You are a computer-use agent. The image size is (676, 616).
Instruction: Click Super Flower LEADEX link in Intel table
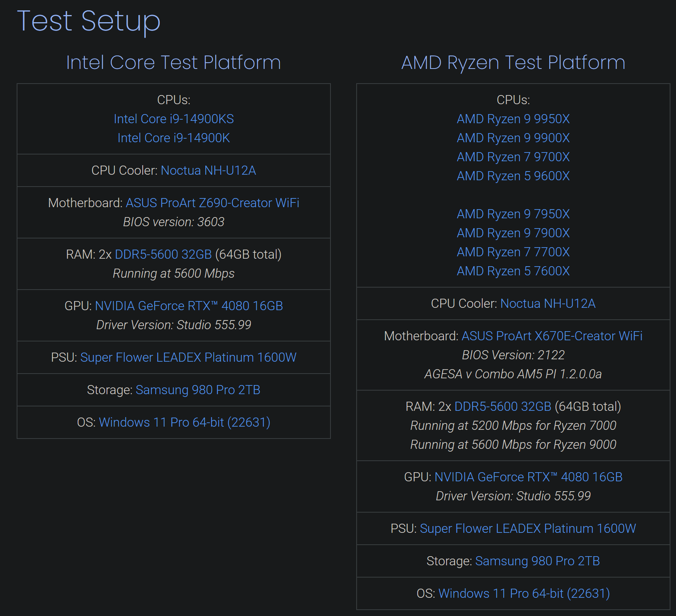click(x=188, y=357)
